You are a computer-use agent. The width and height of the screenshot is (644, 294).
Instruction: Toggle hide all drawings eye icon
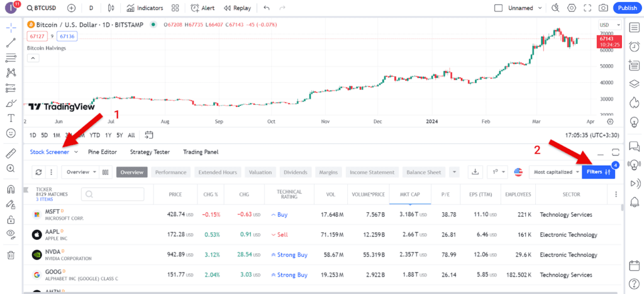tap(11, 234)
